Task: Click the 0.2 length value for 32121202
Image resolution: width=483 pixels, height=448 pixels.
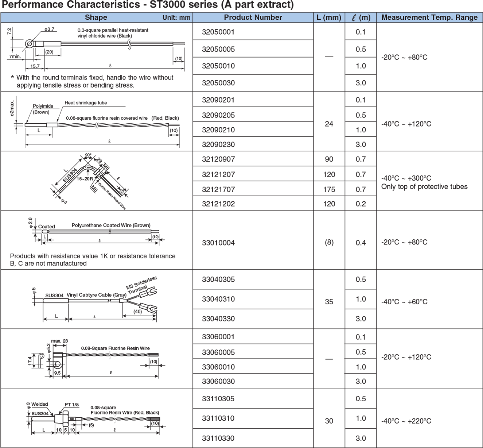Action: (361, 204)
